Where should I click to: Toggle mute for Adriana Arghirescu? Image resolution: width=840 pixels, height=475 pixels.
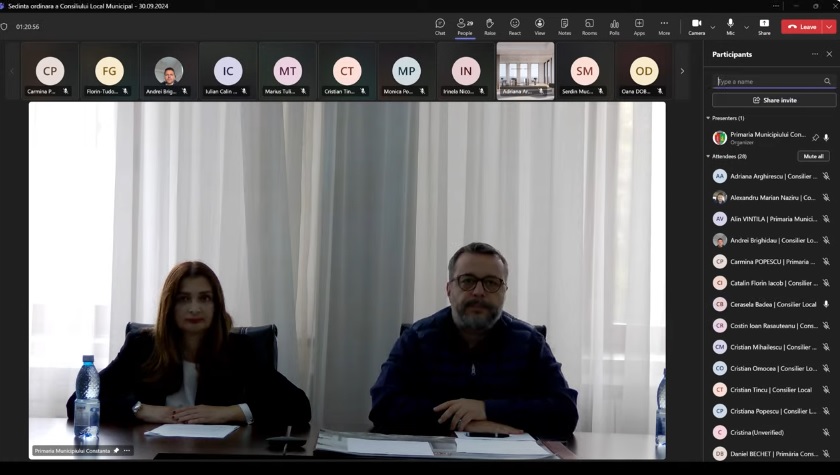[x=826, y=176]
